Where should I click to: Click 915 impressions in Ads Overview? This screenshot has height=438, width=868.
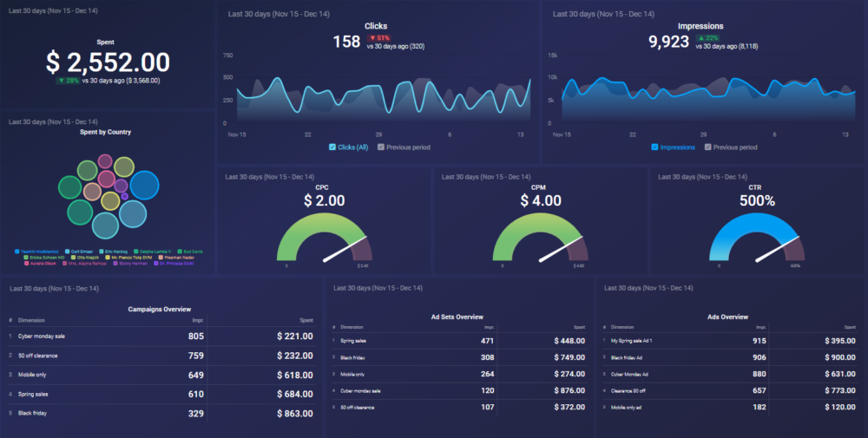[x=759, y=341]
